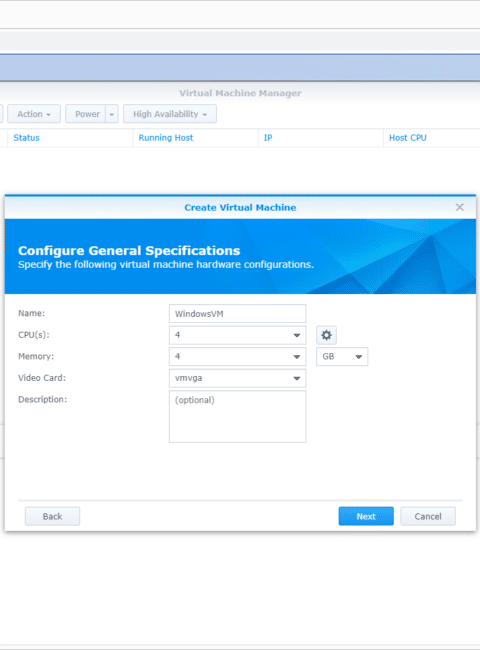Open the High Availability menu
The height and width of the screenshot is (650, 480).
click(x=170, y=114)
